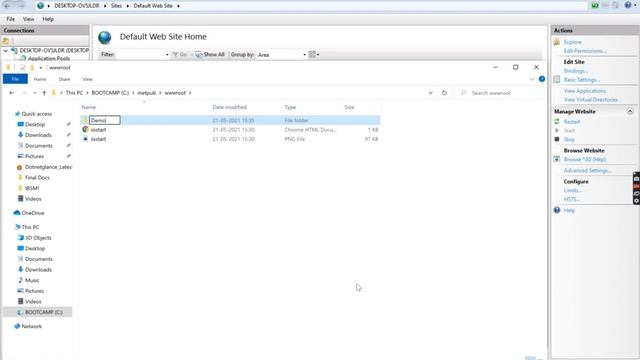The height and width of the screenshot is (360, 640).
Task: Click View Applications link
Action: click(584, 91)
